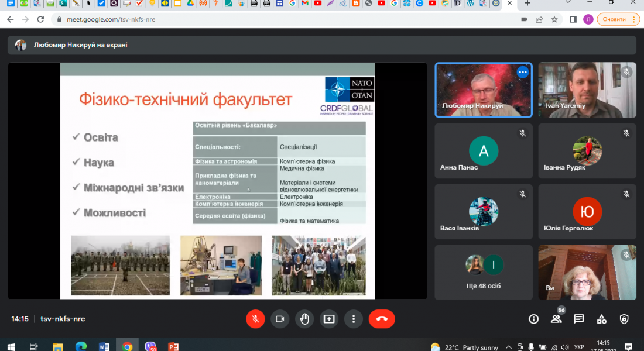Open PowerPoint from the Windows taskbar
The image size is (644, 351).
pyautogui.click(x=173, y=346)
